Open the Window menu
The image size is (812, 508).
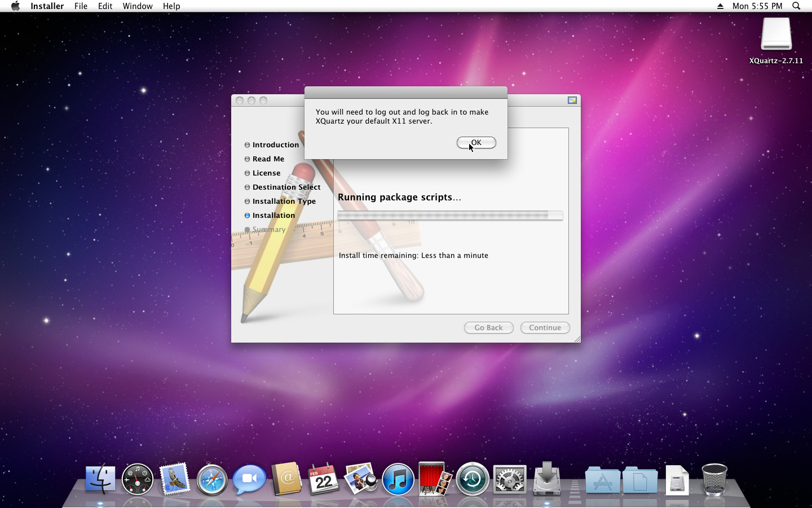138,6
